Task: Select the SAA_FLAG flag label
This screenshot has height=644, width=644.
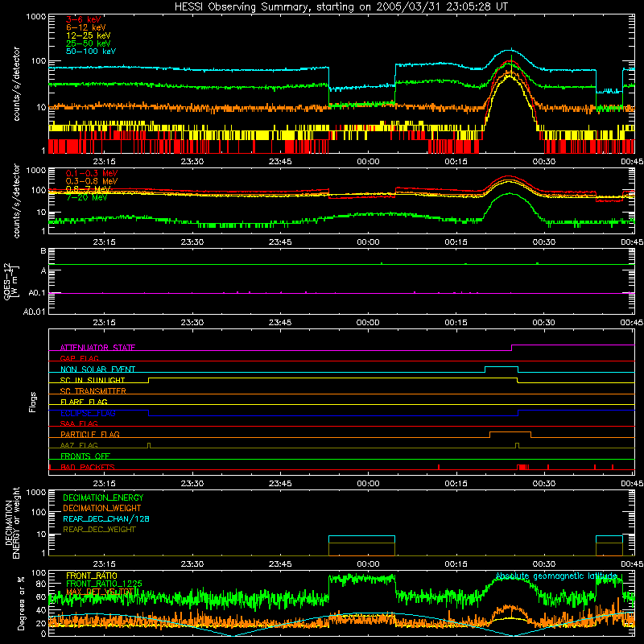Action: [79, 423]
